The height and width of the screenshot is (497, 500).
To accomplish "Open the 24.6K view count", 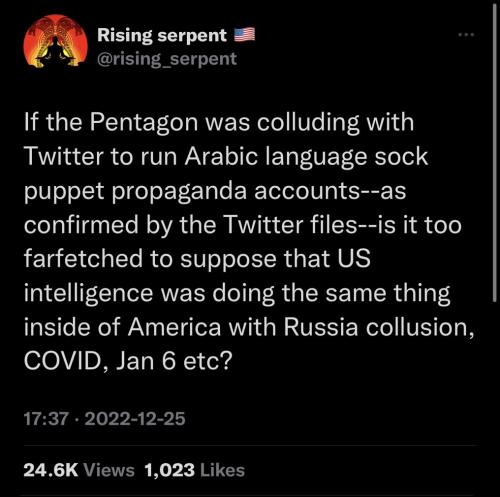I will tap(51, 470).
